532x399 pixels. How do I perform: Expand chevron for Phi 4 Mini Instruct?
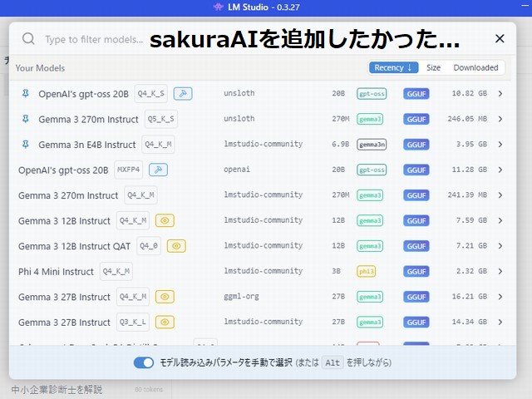(500, 271)
